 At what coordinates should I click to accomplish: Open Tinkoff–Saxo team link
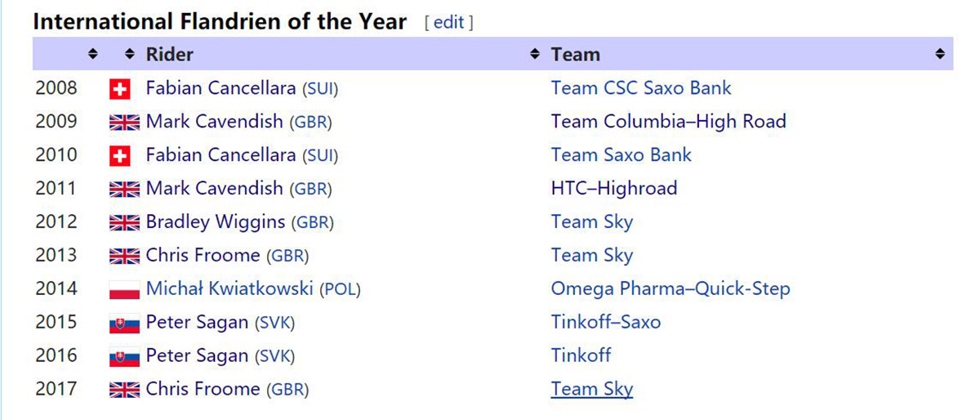click(x=606, y=323)
